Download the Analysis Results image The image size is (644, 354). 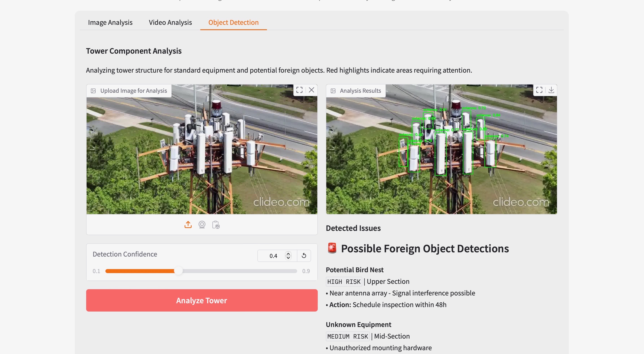551,90
